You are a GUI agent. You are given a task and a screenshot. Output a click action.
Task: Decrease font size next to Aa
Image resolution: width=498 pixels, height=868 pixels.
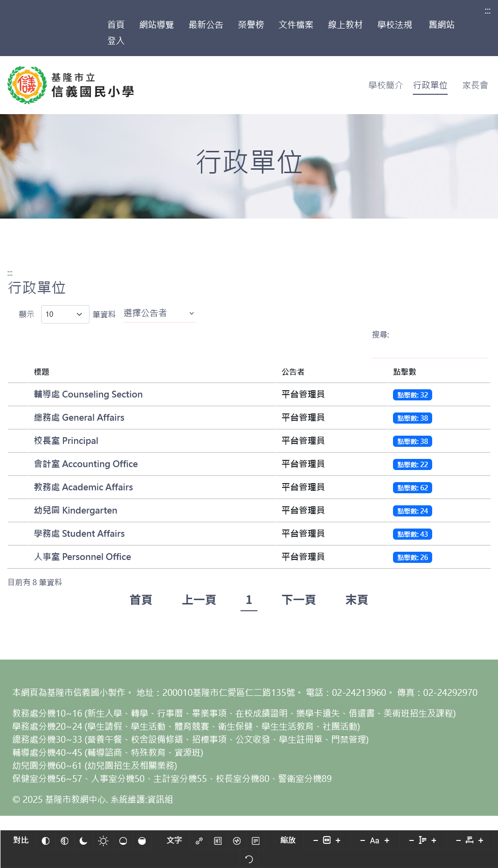pos(362,840)
